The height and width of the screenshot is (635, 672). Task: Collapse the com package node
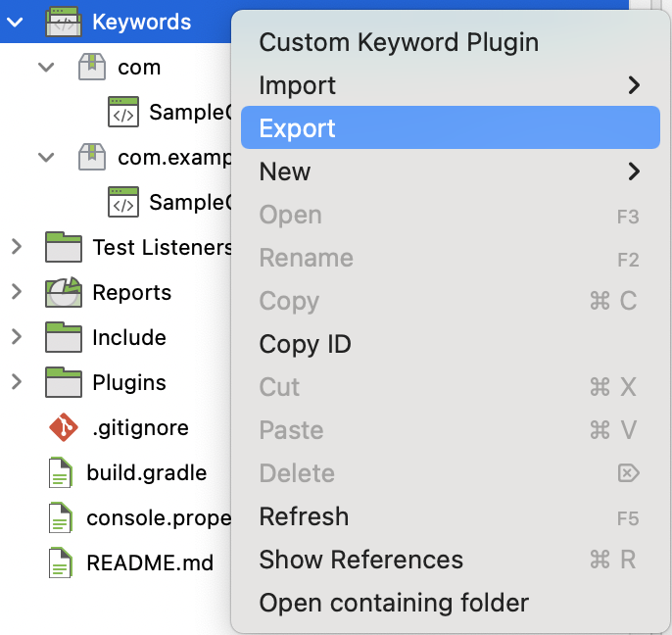pos(45,68)
